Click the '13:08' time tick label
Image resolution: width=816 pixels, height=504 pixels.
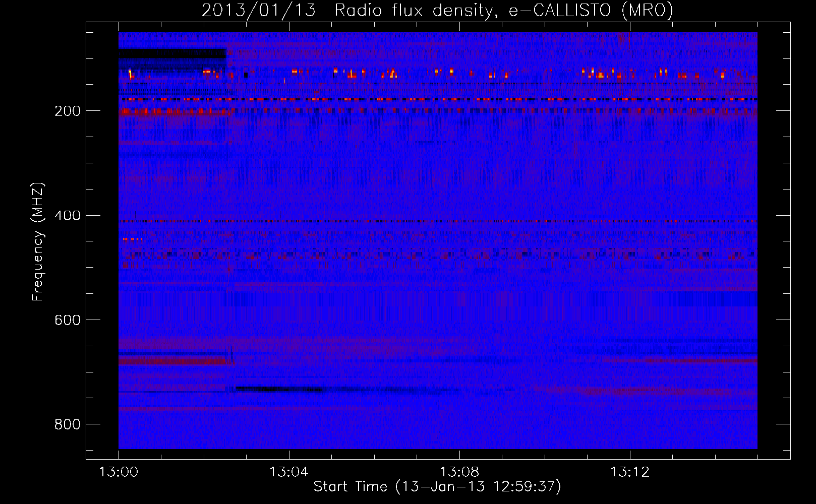point(459,472)
